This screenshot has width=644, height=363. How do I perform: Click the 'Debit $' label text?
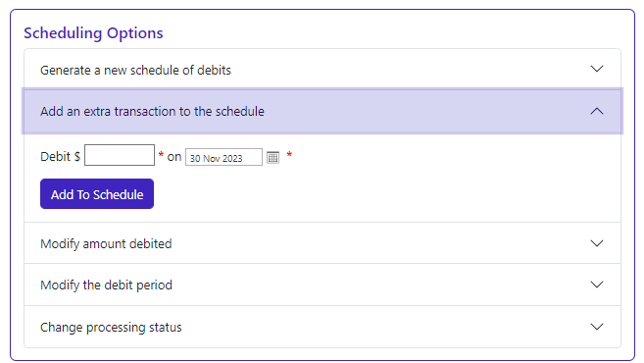click(x=60, y=157)
